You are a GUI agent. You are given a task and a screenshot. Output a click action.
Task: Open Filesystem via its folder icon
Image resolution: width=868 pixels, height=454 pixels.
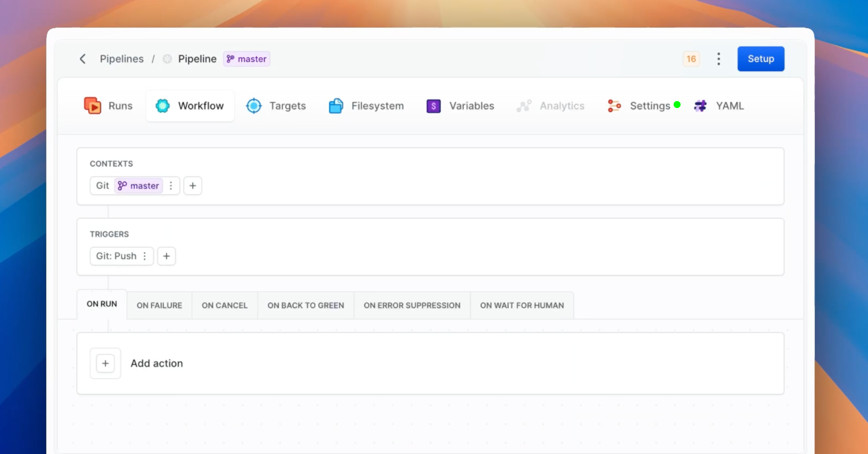pyautogui.click(x=336, y=106)
